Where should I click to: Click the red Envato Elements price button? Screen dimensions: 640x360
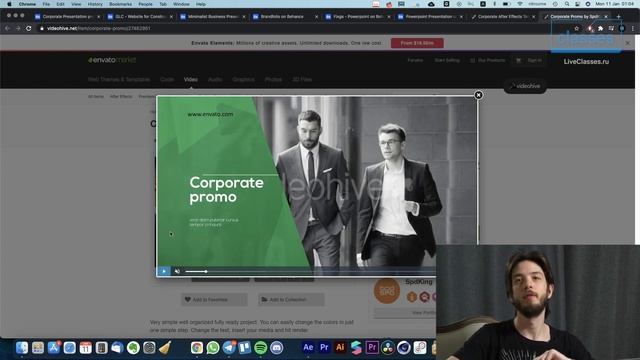pyautogui.click(x=417, y=43)
